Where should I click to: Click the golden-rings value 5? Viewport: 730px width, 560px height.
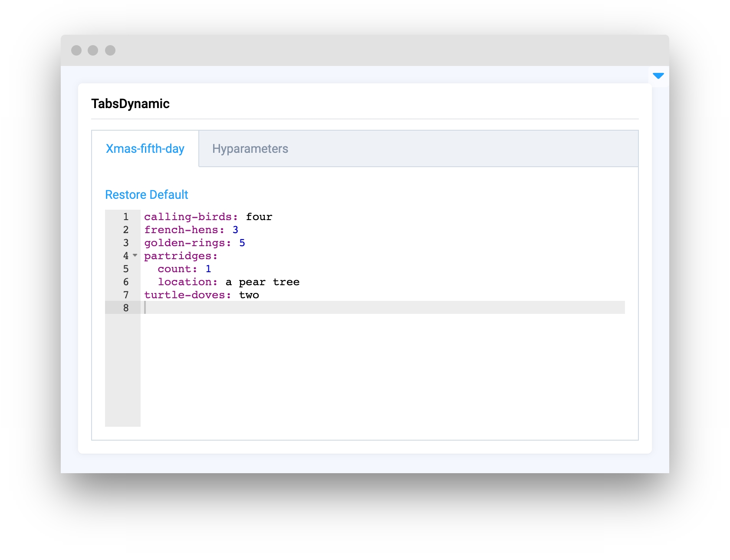(242, 243)
